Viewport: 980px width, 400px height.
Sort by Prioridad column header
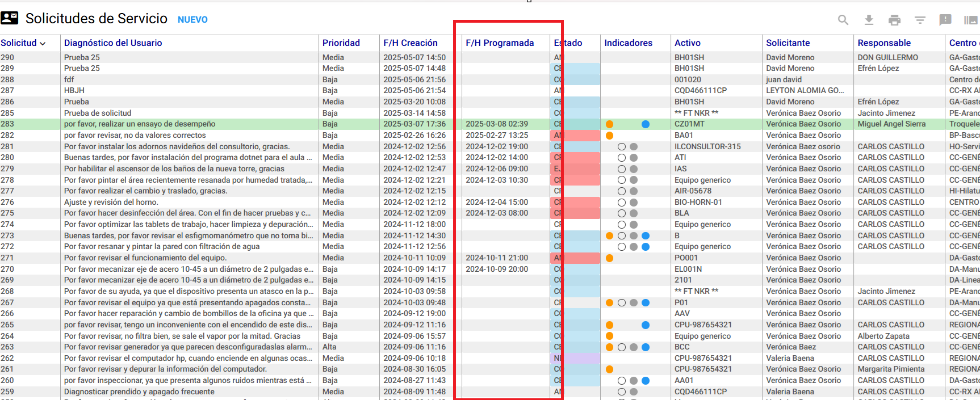[341, 43]
